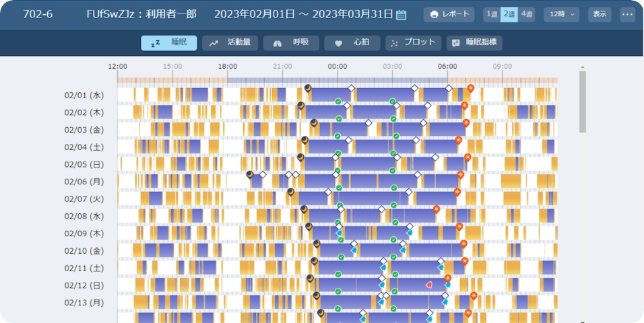Image resolution: width=644 pixels, height=323 pixels.
Task: Click the レポート print button
Action: click(449, 14)
